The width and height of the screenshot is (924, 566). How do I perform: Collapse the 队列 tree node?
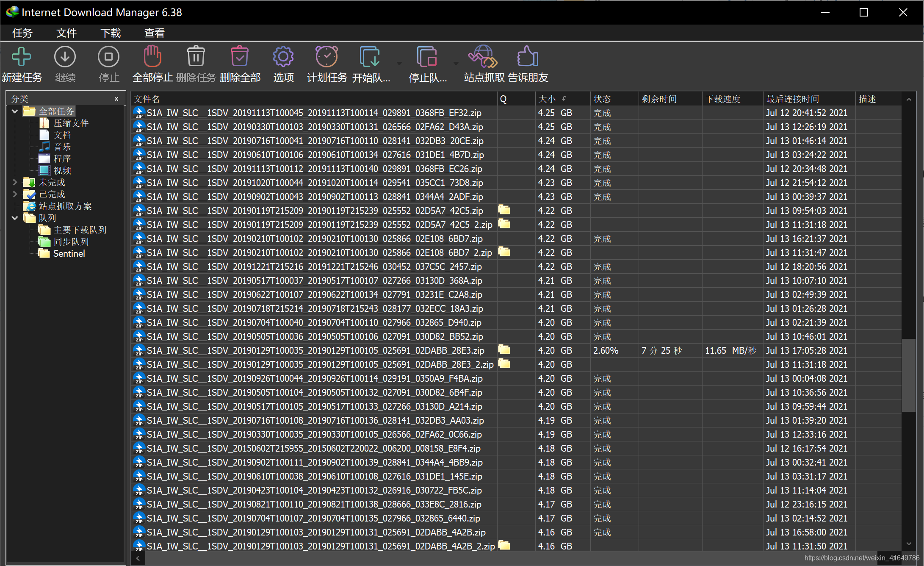[15, 218]
